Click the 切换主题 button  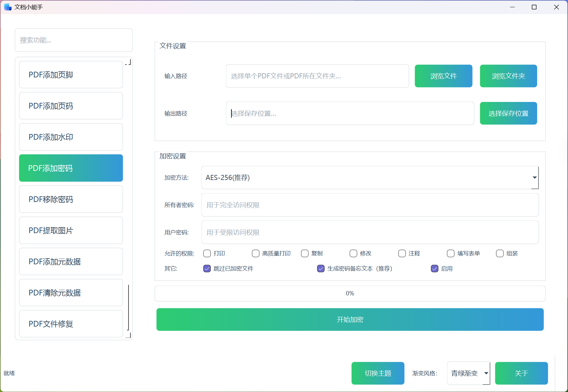(378, 373)
